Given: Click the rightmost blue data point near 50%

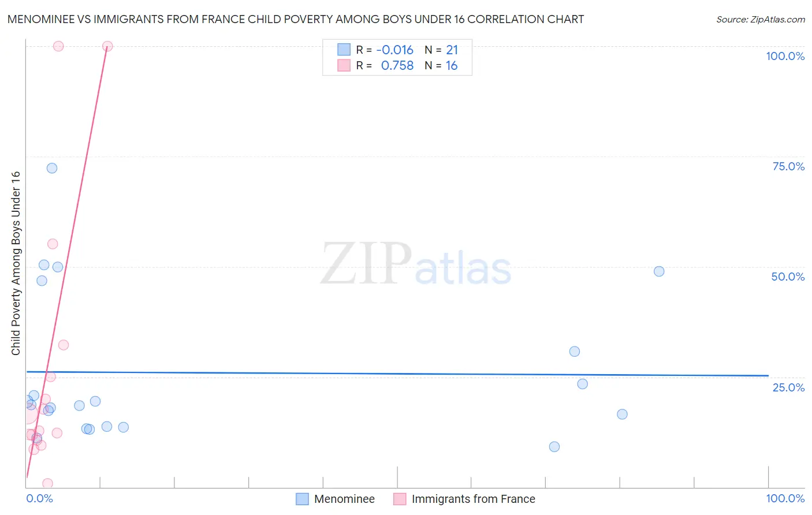Looking at the screenshot, I should [x=659, y=271].
